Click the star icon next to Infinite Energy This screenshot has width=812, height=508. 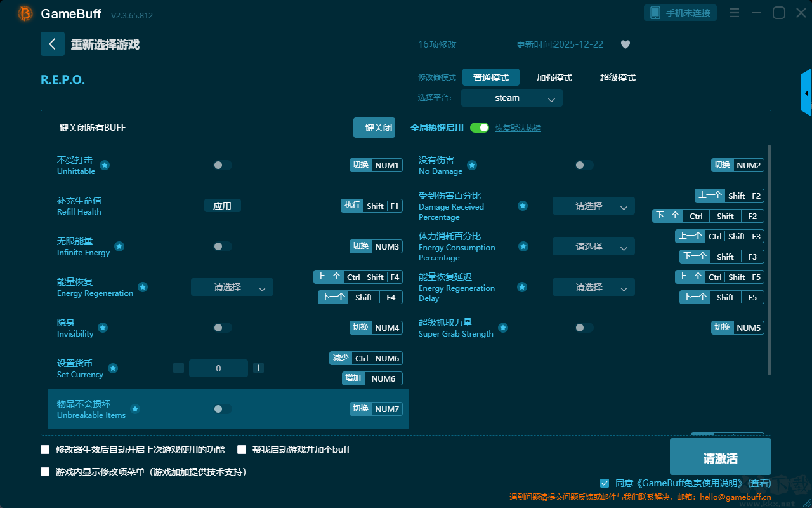(x=119, y=246)
